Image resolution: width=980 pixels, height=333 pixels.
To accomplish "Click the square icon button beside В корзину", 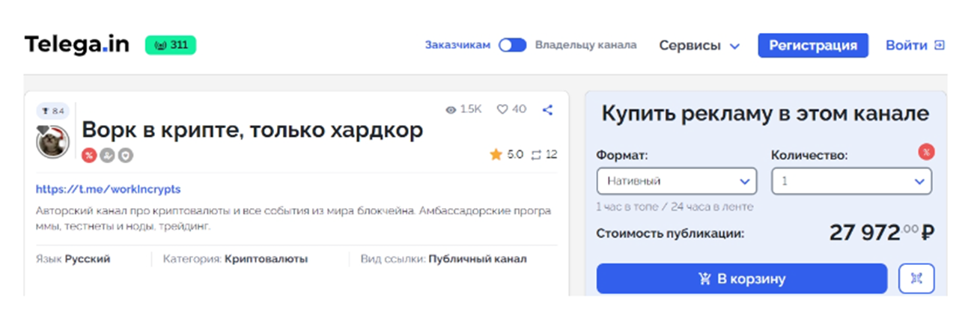I will pyautogui.click(x=916, y=279).
